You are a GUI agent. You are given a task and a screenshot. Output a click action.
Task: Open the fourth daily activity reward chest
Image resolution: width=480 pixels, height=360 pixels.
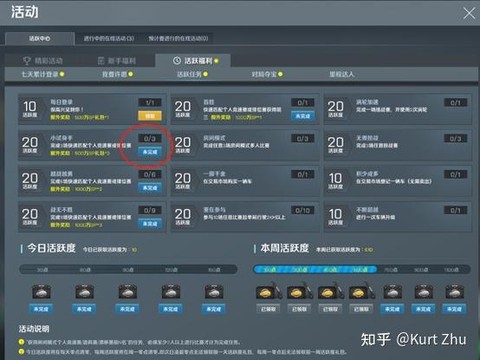point(171,292)
